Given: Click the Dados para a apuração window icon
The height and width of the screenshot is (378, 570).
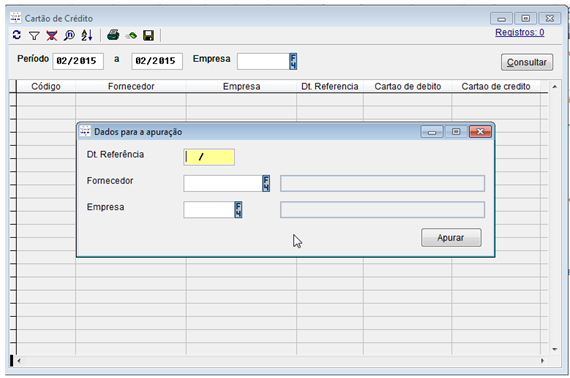Looking at the screenshot, I should click(x=85, y=131).
